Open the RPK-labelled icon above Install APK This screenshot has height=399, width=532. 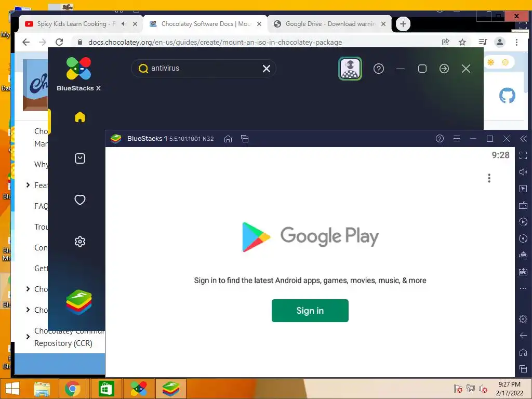pyautogui.click(x=523, y=255)
